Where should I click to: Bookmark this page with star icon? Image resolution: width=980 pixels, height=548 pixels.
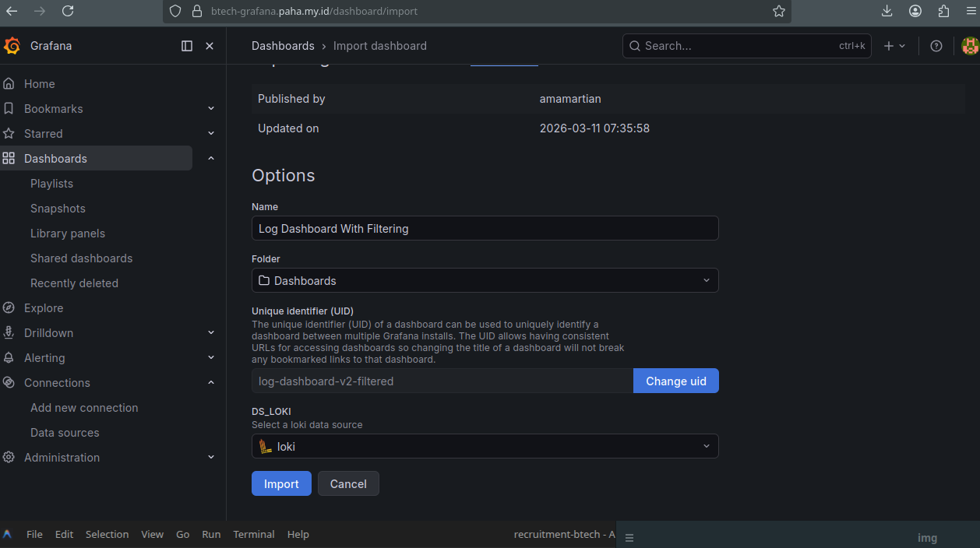click(x=779, y=11)
